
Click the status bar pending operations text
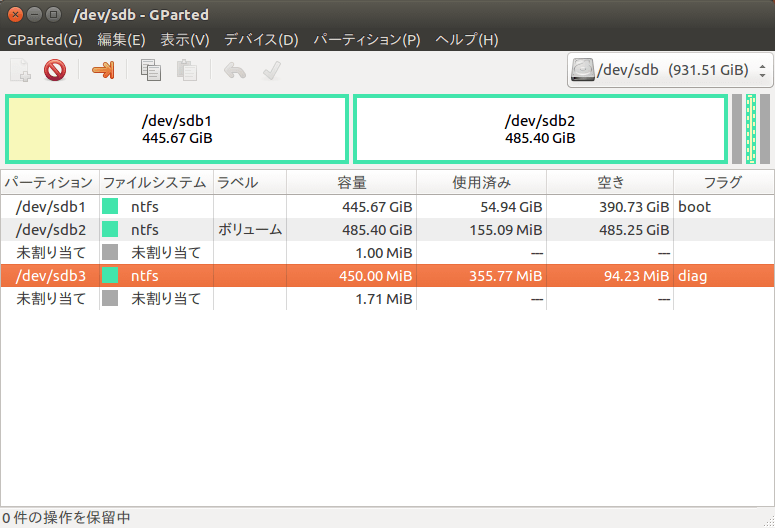tap(66, 518)
